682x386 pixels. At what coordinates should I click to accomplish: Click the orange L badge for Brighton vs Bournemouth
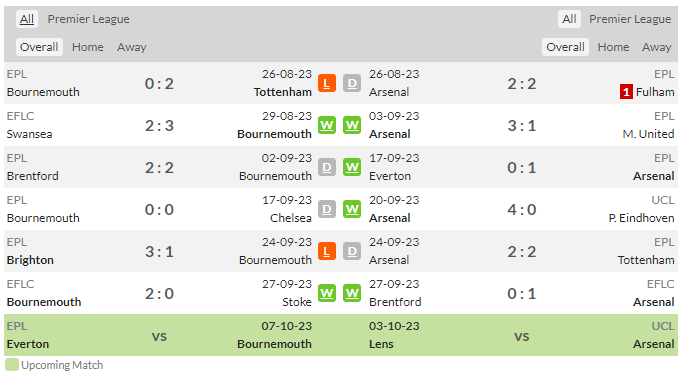click(327, 251)
